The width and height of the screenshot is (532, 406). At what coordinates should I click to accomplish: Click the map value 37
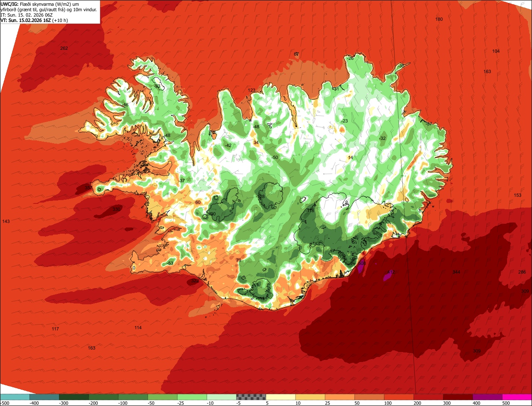[x=182, y=181]
